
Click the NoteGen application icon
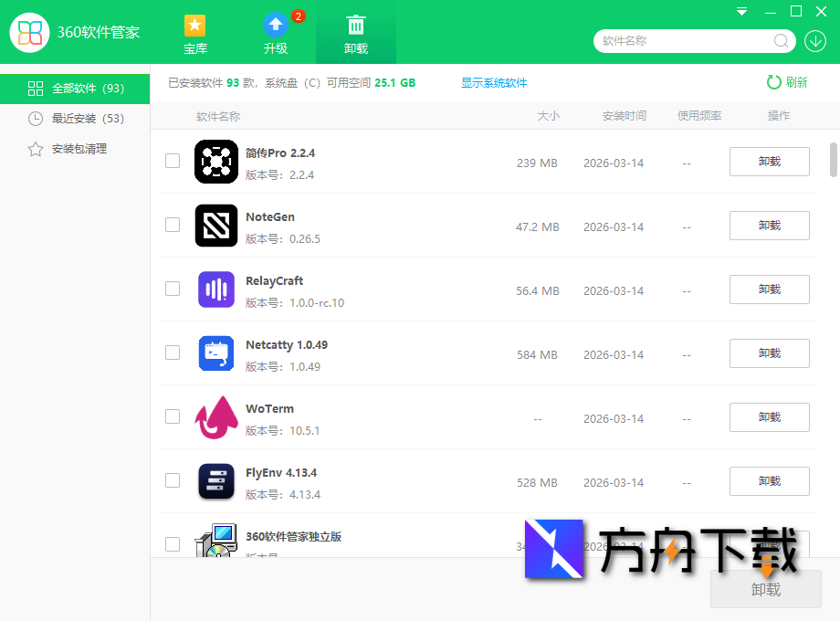click(216, 226)
